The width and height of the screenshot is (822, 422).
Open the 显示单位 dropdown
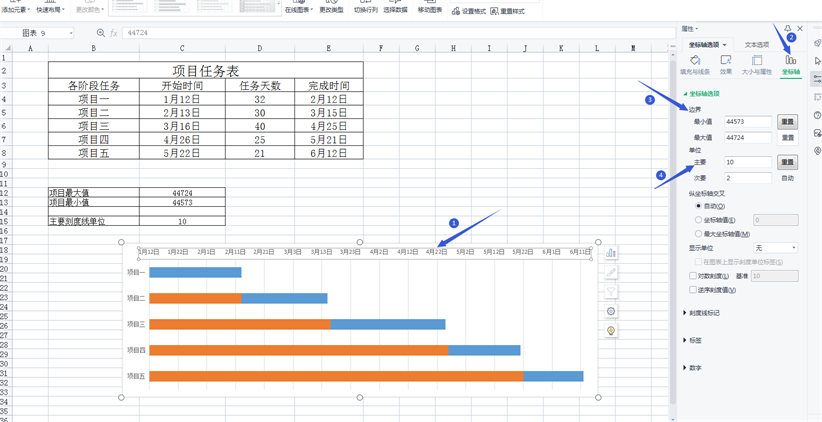click(775, 248)
